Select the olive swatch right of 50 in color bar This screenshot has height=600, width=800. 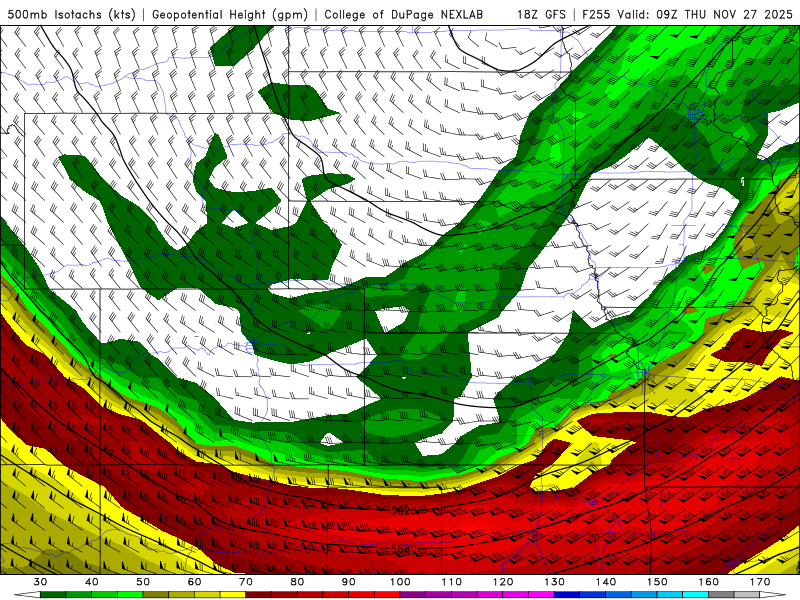(156, 594)
